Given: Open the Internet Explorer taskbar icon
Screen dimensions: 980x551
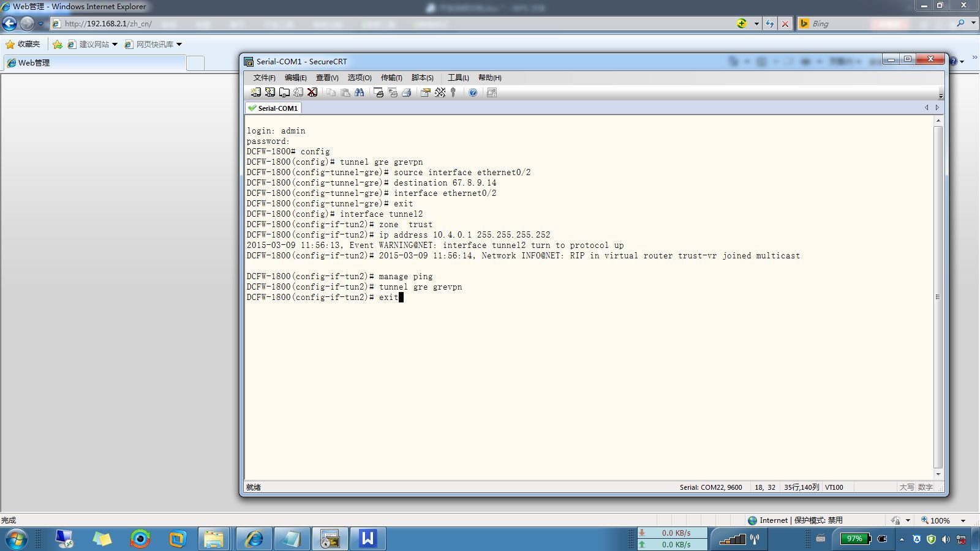Looking at the screenshot, I should [x=254, y=539].
